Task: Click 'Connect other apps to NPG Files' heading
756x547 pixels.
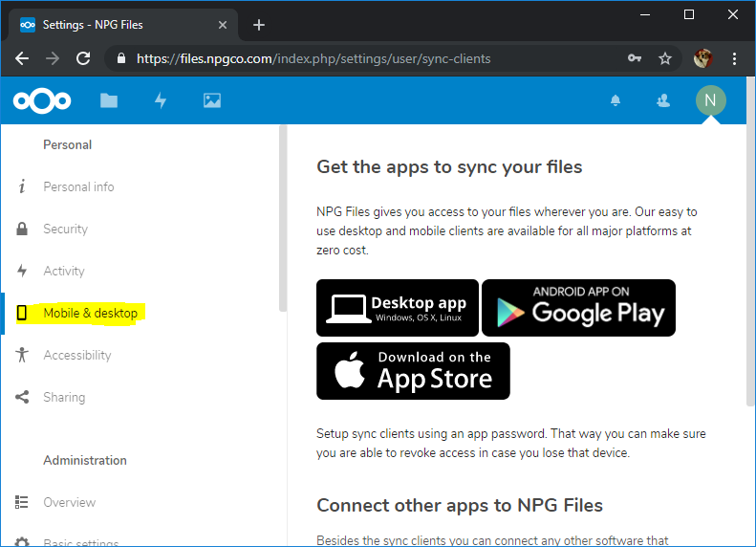Action: 460,506
